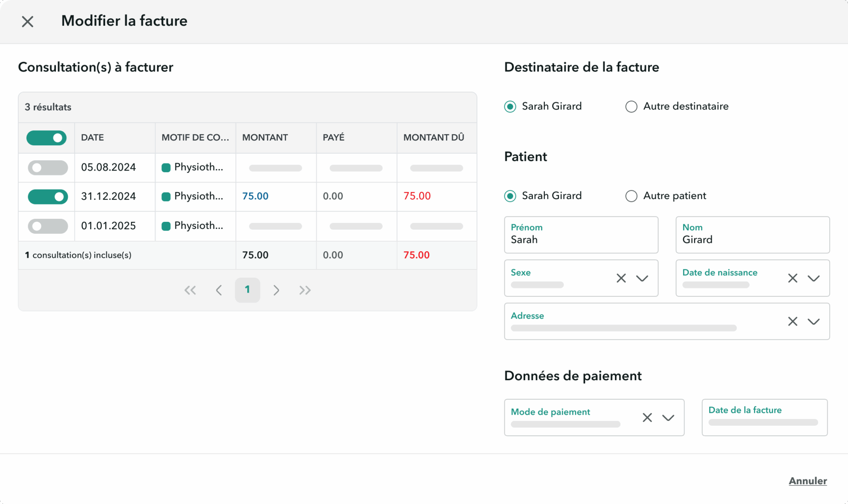
Task: Disable the 31.12.2024 consultation toggle
Action: tap(48, 197)
